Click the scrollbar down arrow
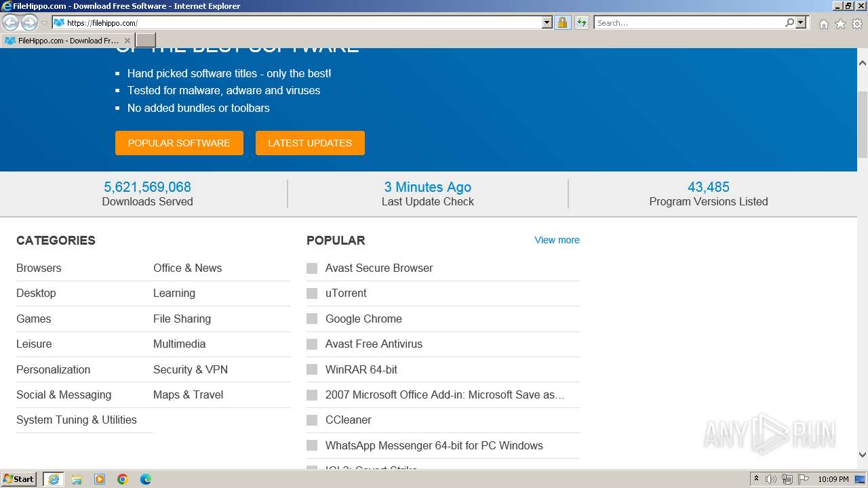 pos(863,455)
